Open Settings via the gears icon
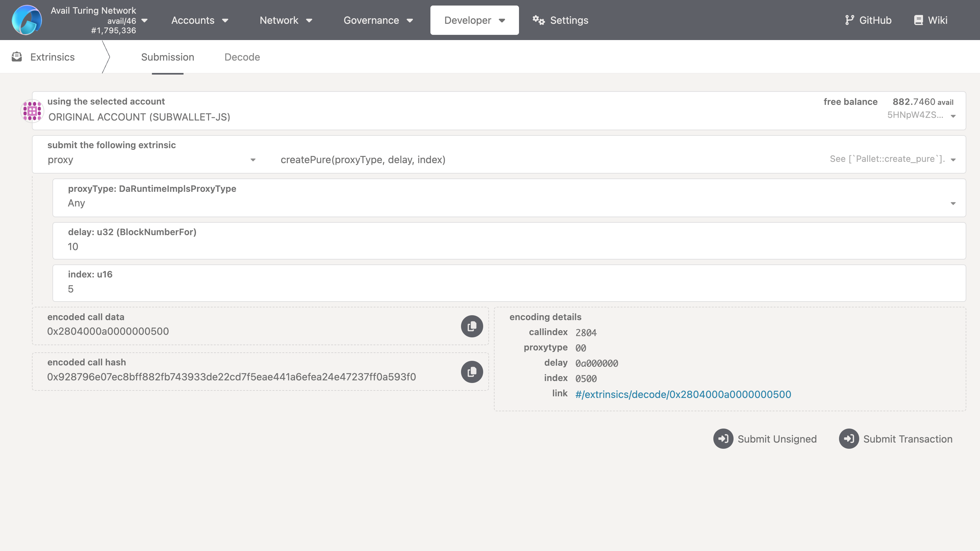The height and width of the screenshot is (551, 980). pos(538,20)
